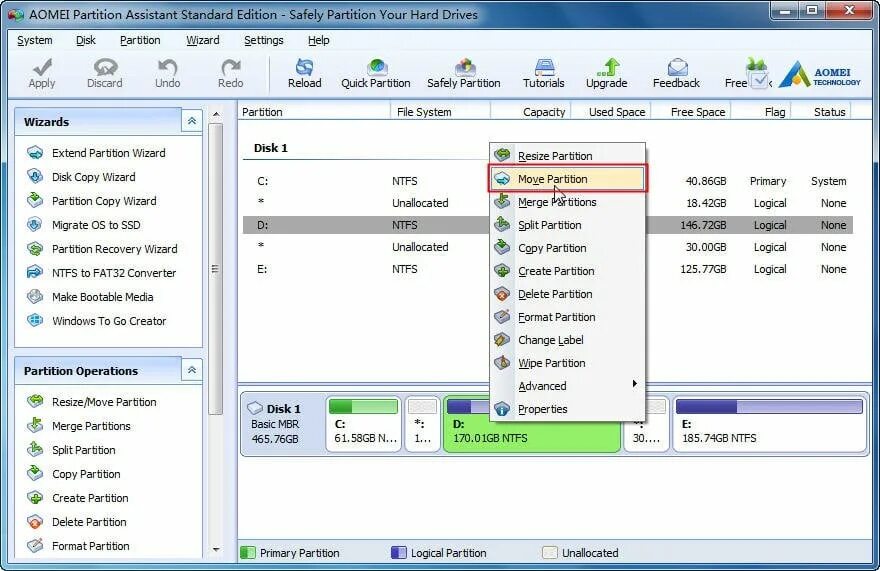Open Quick Partition from the toolbar

[x=375, y=74]
